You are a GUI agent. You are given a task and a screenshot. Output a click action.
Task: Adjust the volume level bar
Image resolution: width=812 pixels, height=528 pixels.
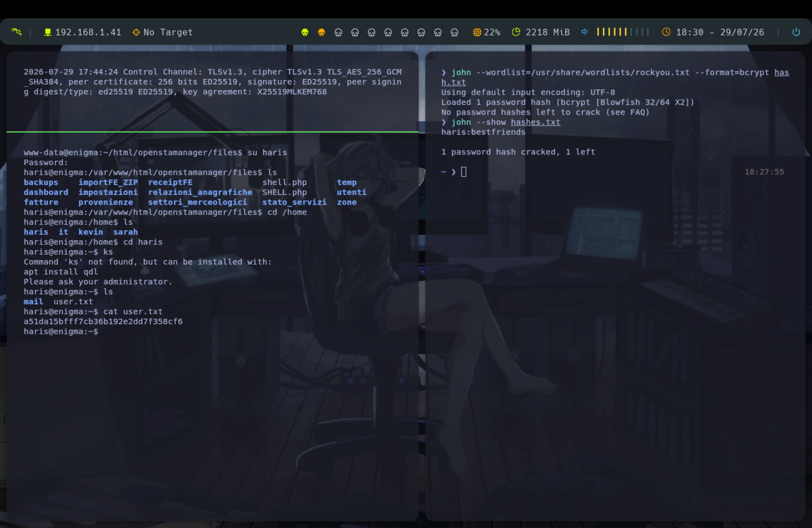pos(623,32)
